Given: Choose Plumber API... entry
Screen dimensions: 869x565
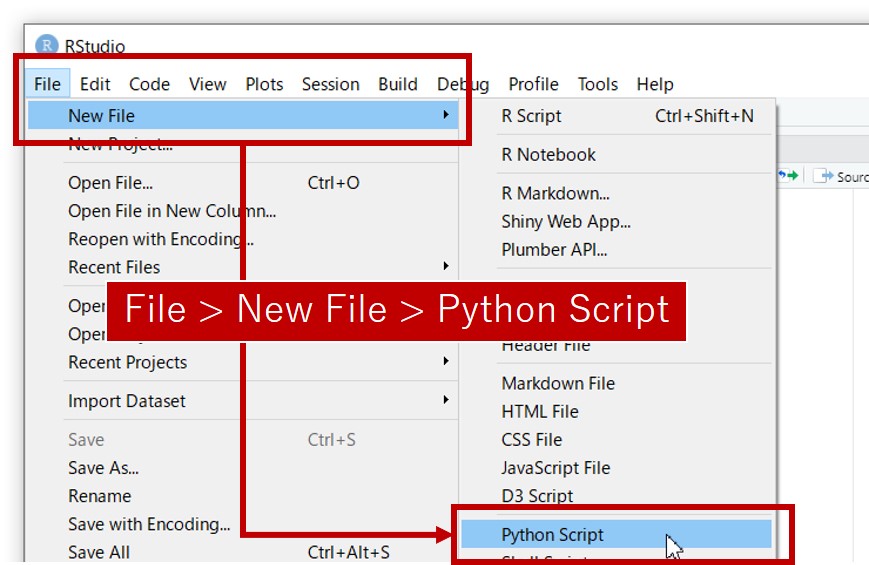Looking at the screenshot, I should click(554, 249).
